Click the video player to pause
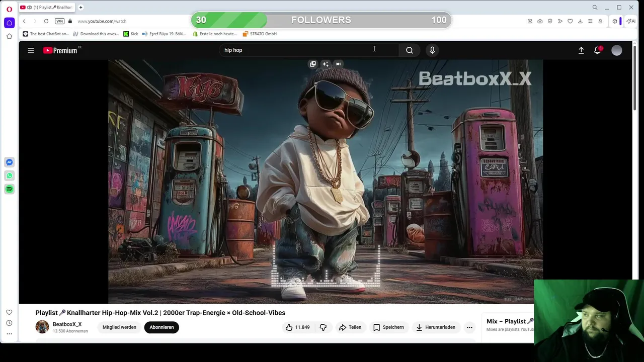This screenshot has height=362, width=644. click(x=326, y=182)
